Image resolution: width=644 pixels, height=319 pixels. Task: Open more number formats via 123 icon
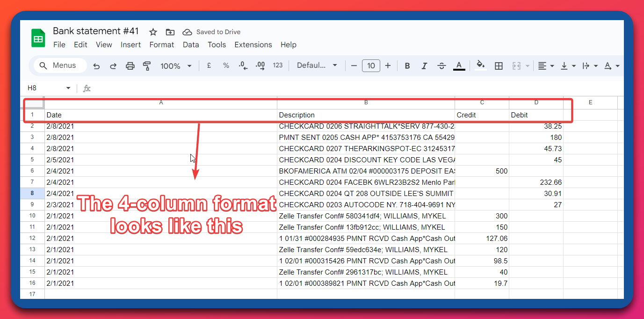278,65
